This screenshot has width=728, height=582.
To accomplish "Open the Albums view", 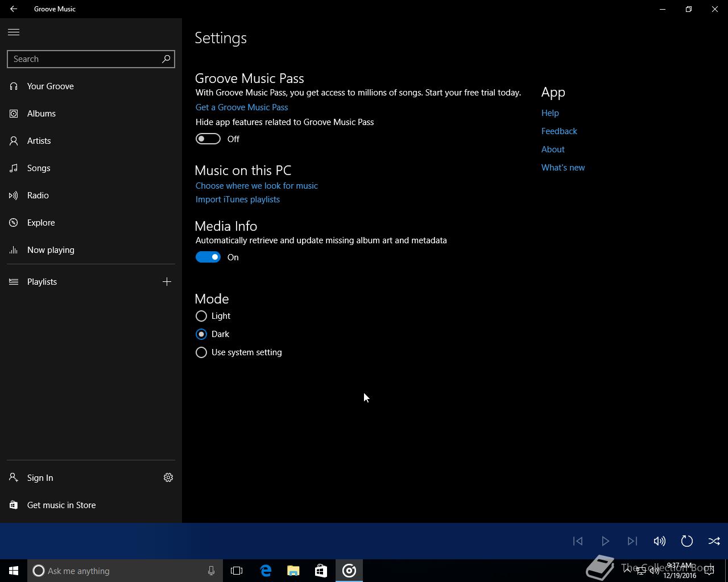I will tap(91, 114).
